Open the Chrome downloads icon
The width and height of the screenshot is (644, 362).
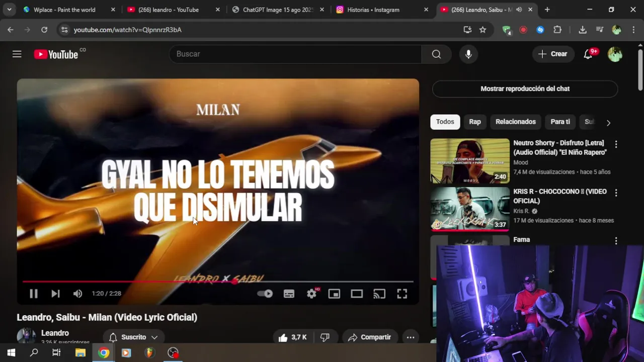coord(583,30)
